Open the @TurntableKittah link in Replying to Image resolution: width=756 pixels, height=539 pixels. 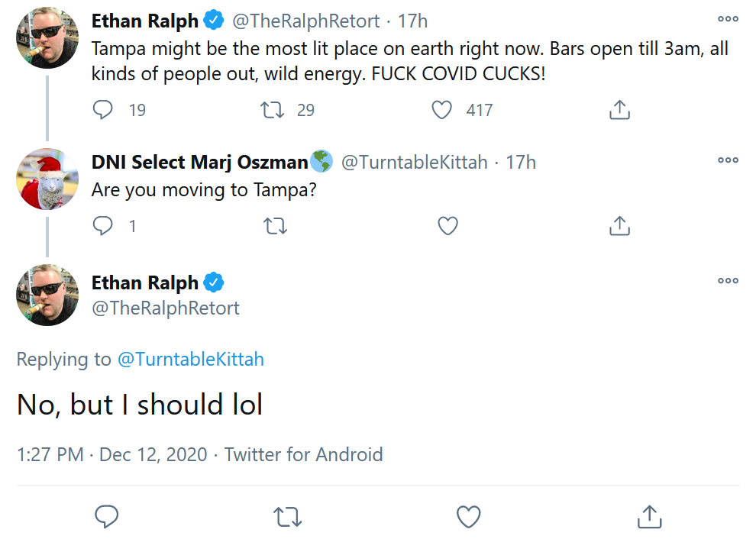[191, 360]
